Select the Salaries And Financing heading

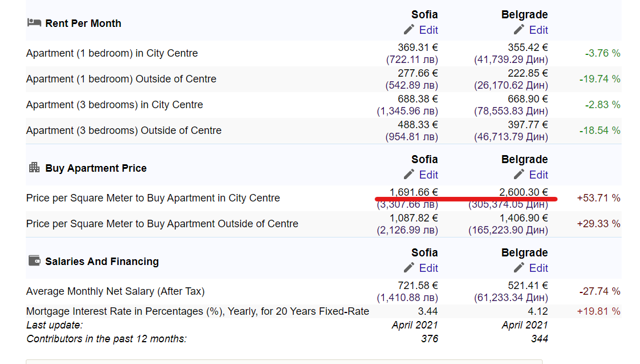[102, 262]
